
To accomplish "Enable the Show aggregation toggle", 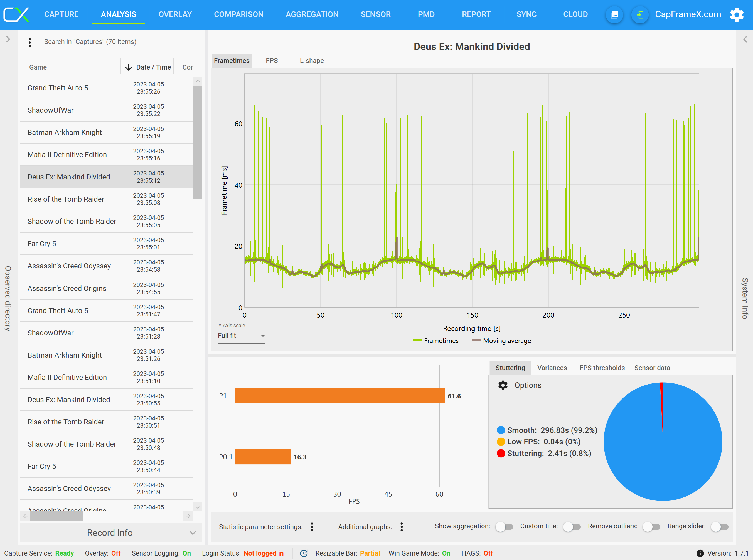I will pos(504,527).
